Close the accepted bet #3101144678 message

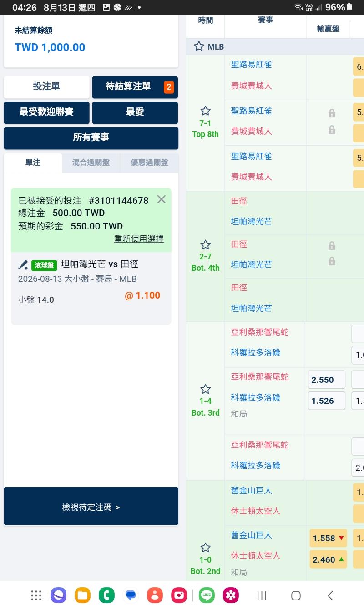[161, 199]
